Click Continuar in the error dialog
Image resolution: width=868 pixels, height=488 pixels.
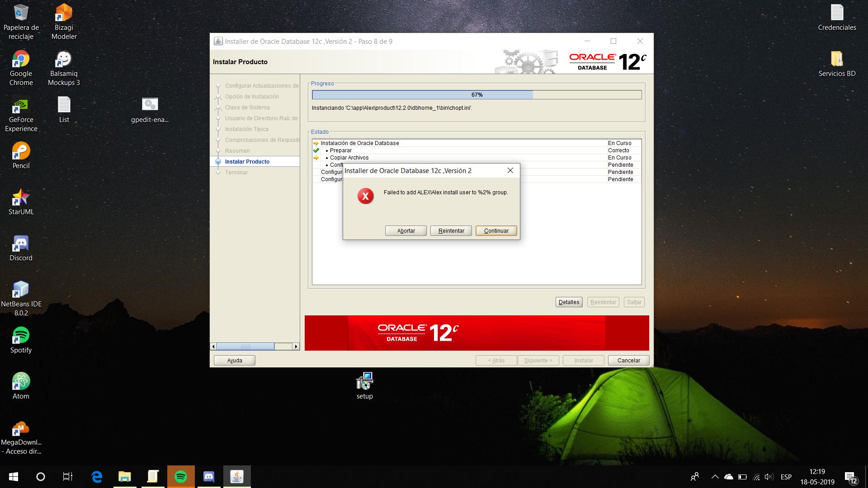click(496, 230)
